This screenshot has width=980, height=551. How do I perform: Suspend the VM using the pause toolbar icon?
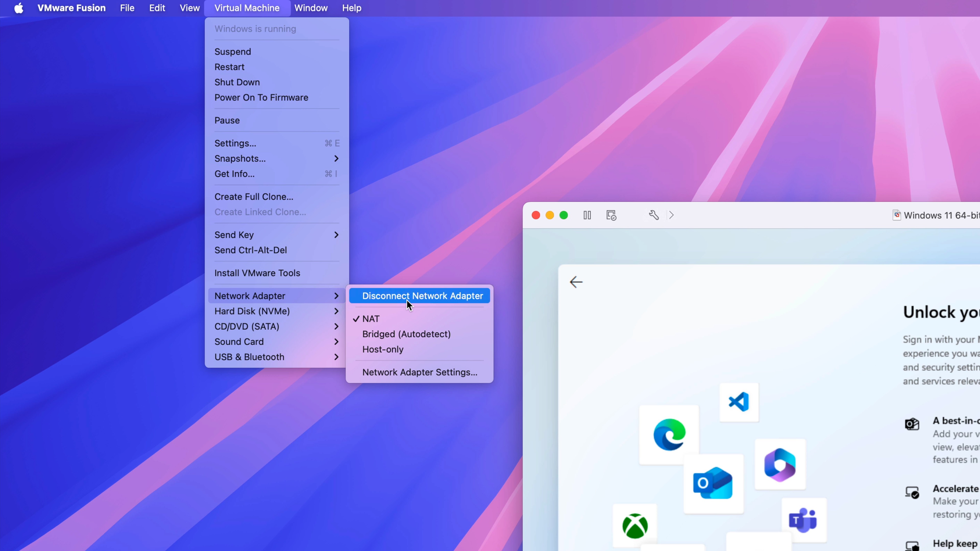tap(587, 215)
